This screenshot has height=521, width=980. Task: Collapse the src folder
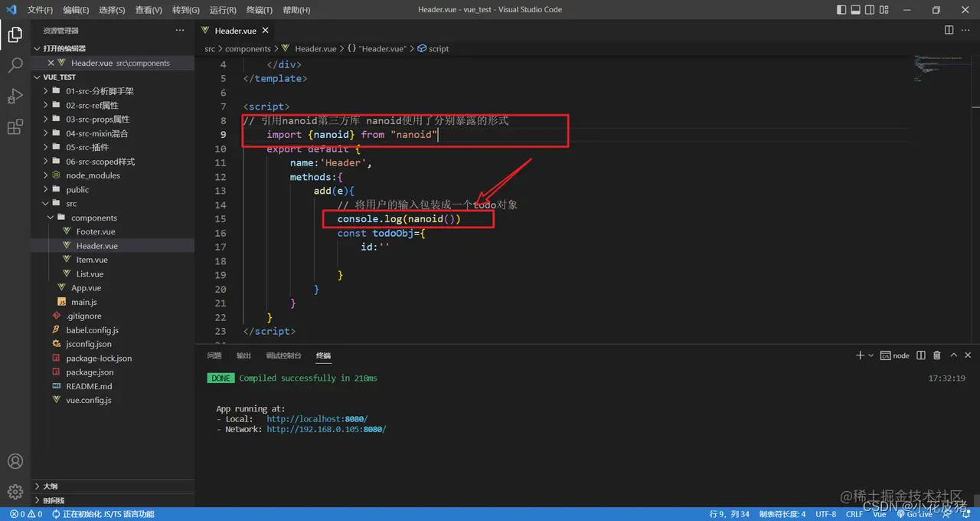(112, 203)
